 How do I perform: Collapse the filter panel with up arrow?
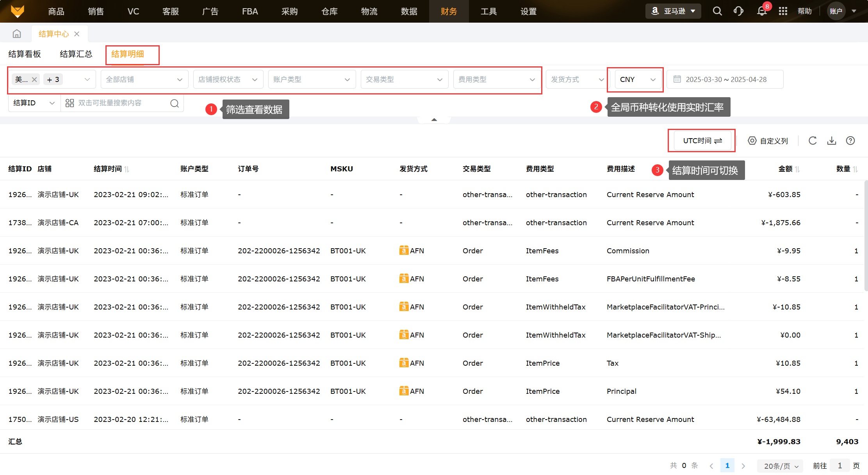click(434, 120)
